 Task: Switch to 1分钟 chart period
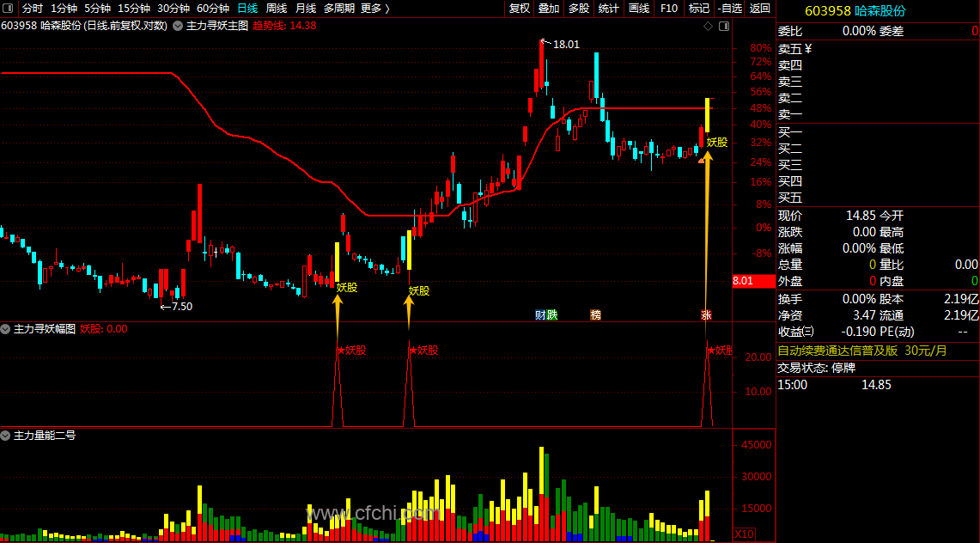(x=64, y=8)
